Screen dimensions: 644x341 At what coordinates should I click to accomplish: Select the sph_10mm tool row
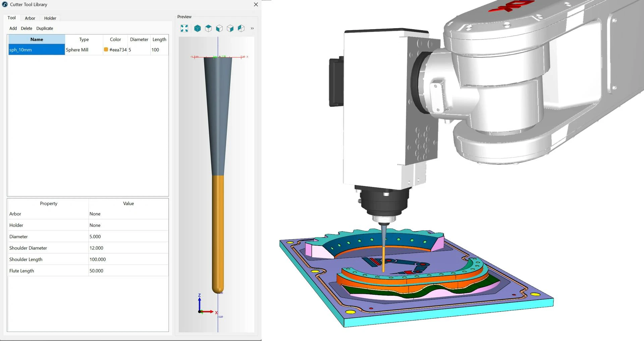click(x=36, y=50)
